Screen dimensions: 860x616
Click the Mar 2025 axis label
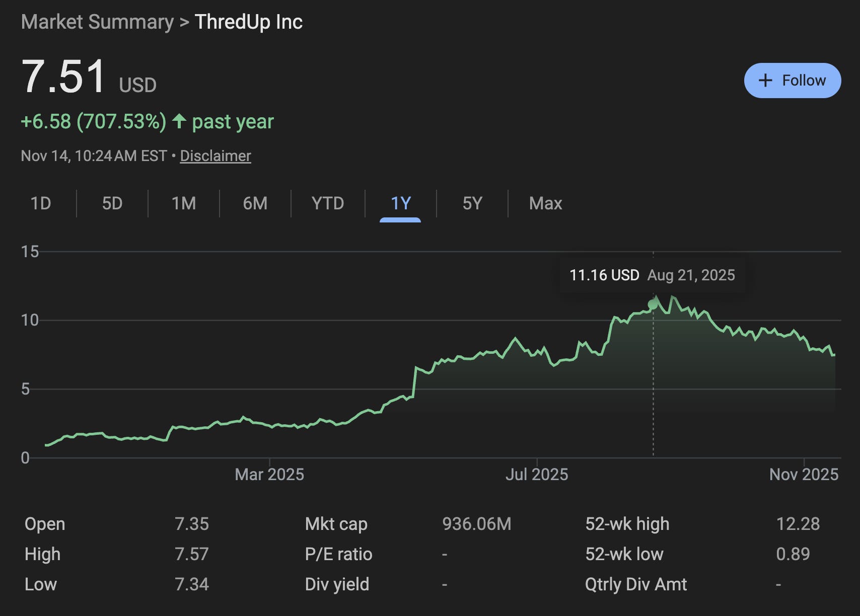click(269, 475)
